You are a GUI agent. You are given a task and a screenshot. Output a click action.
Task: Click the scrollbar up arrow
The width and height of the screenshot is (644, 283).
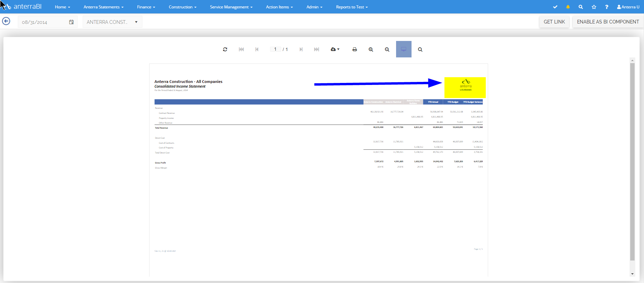tap(632, 60)
